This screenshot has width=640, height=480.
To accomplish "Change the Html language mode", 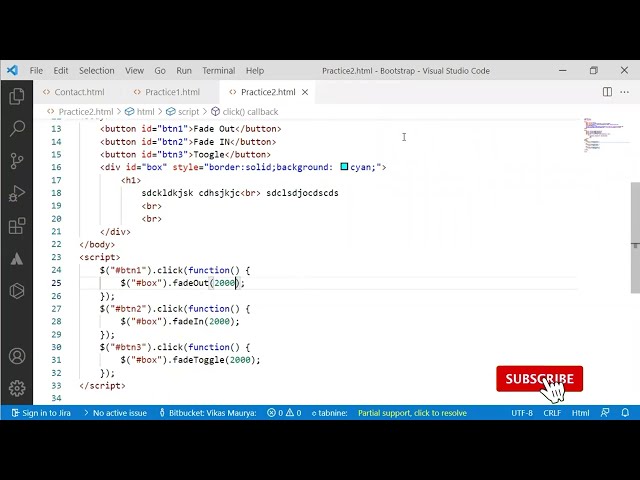I will pyautogui.click(x=580, y=413).
